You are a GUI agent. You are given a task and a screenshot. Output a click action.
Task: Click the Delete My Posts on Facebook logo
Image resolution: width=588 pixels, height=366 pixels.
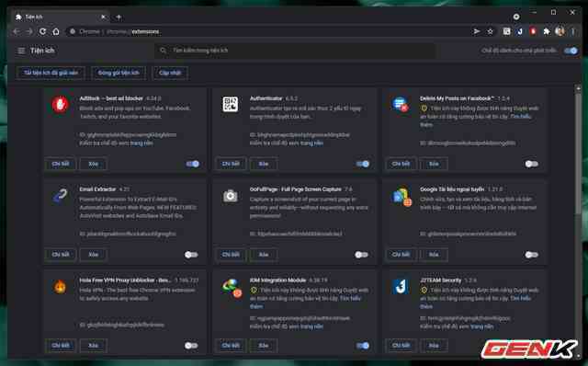(401, 104)
